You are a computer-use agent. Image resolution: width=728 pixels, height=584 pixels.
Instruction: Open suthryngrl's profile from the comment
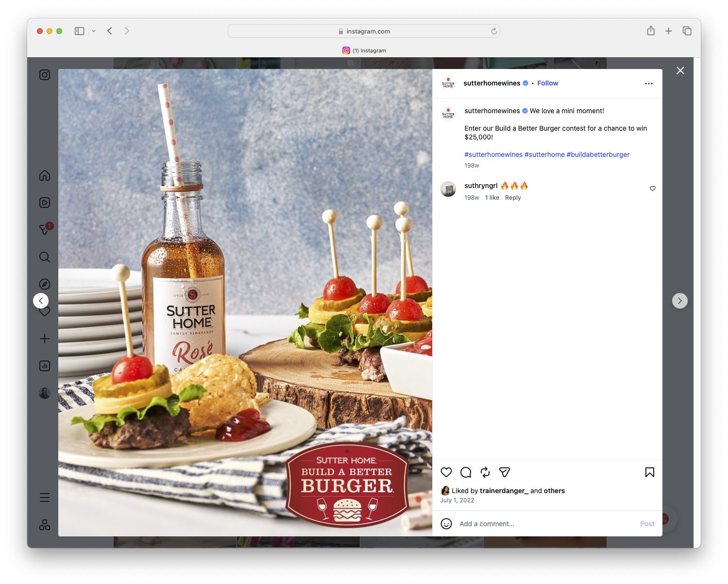coord(481,186)
